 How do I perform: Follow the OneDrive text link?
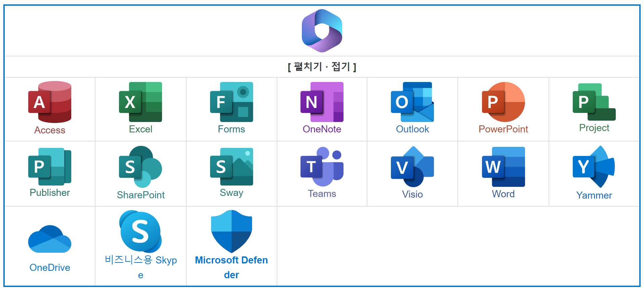pyautogui.click(x=50, y=267)
